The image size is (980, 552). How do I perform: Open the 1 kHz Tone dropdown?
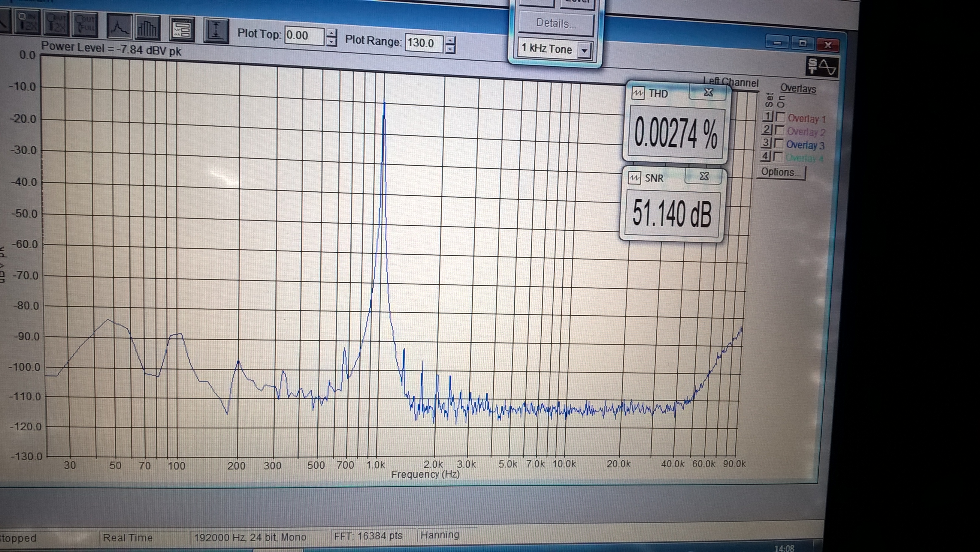click(x=584, y=50)
